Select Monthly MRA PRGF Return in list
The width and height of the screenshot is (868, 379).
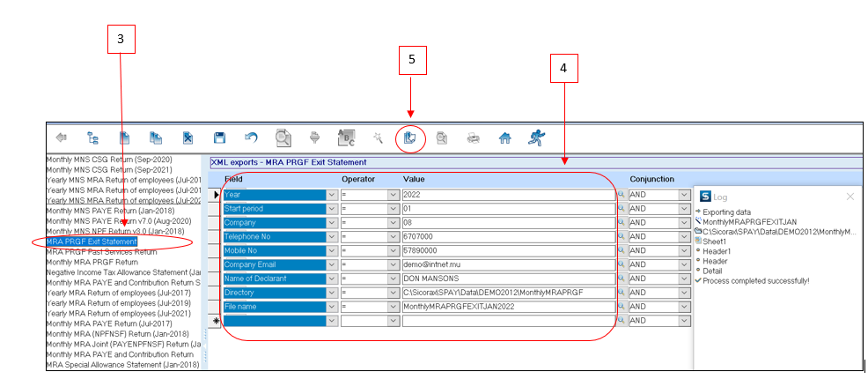pos(92,262)
